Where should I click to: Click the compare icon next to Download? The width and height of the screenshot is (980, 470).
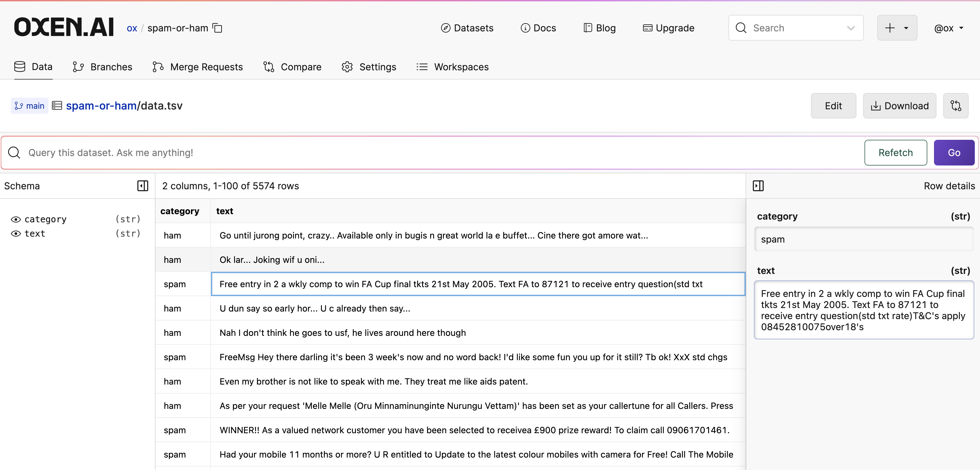pyautogui.click(x=955, y=106)
